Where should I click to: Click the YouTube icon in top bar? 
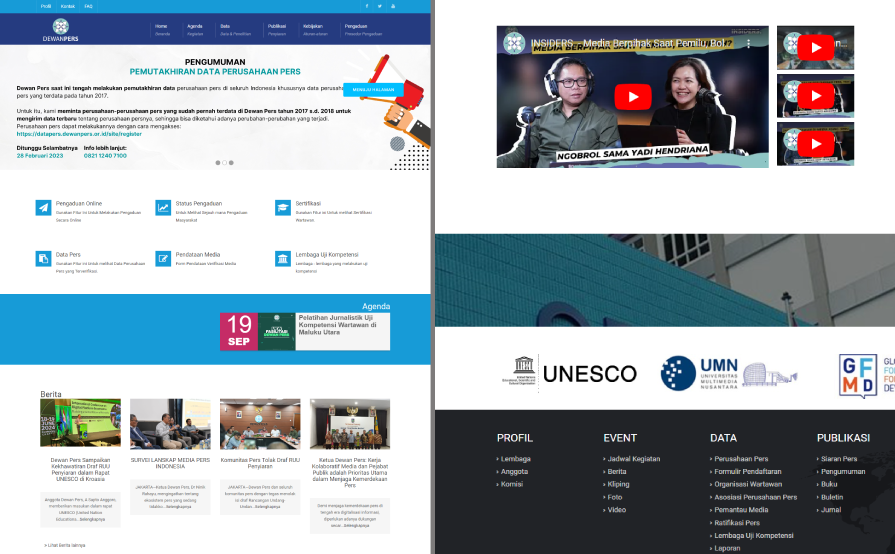[393, 6]
